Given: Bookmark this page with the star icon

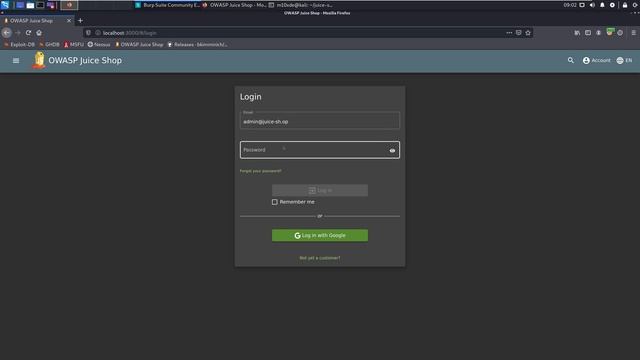Looking at the screenshot, I should point(528,33).
